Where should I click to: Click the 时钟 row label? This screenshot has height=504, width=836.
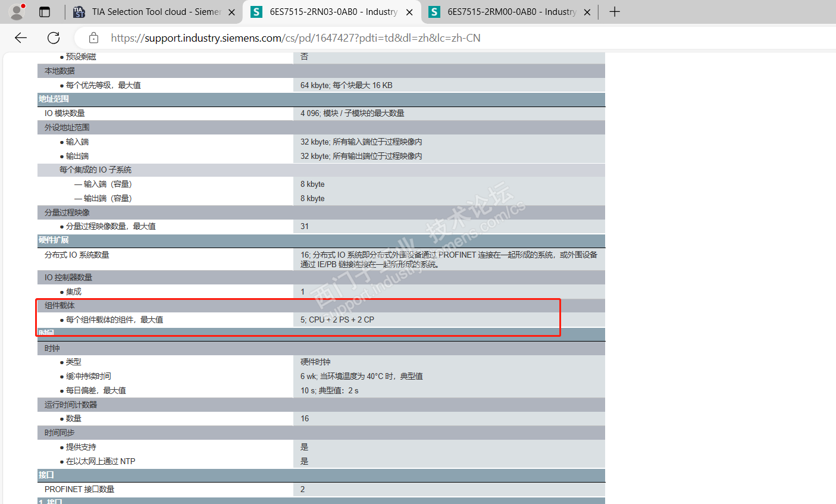[x=52, y=348]
